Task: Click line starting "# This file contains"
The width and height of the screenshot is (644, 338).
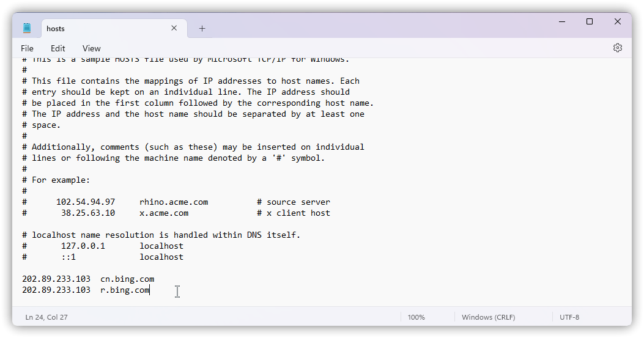Action: [x=191, y=81]
